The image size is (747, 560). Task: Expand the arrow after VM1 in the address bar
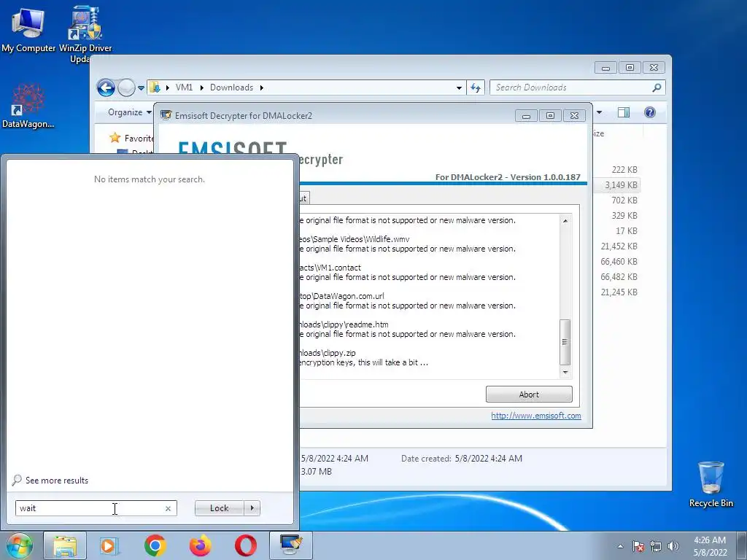point(201,87)
